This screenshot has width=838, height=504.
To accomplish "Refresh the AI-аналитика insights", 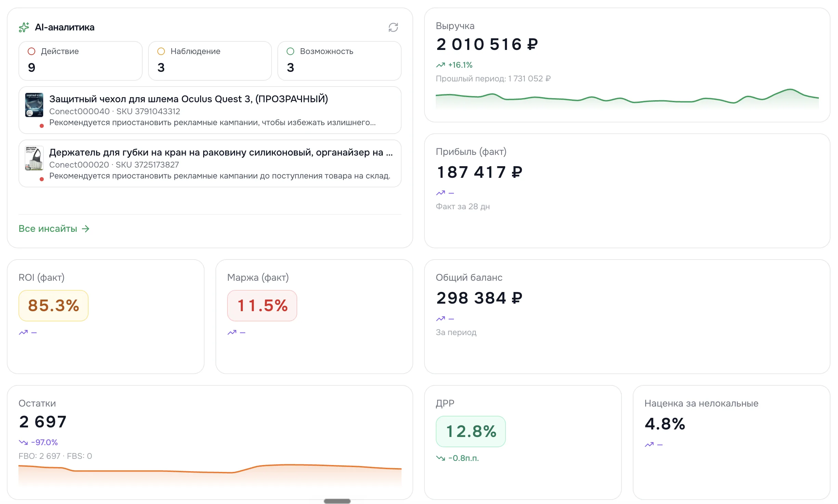I will pyautogui.click(x=393, y=27).
